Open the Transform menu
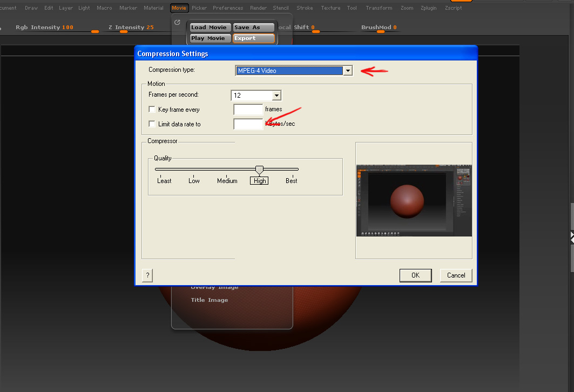574x392 pixels. 379,8
